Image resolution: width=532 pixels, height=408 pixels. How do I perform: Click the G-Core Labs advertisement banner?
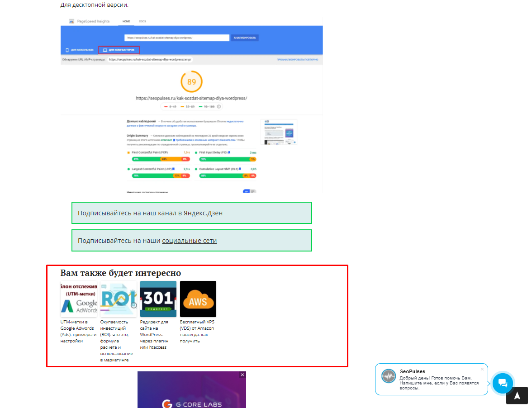tap(192, 390)
